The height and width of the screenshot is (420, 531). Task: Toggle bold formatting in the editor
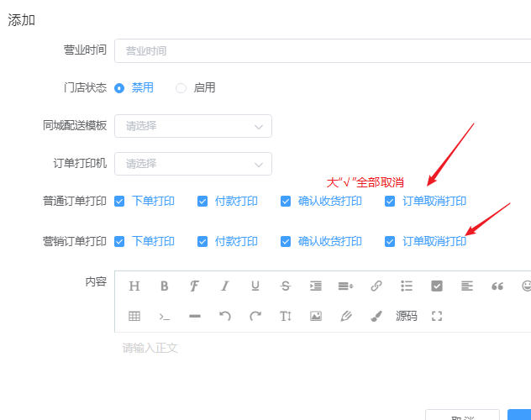pyautogui.click(x=164, y=286)
